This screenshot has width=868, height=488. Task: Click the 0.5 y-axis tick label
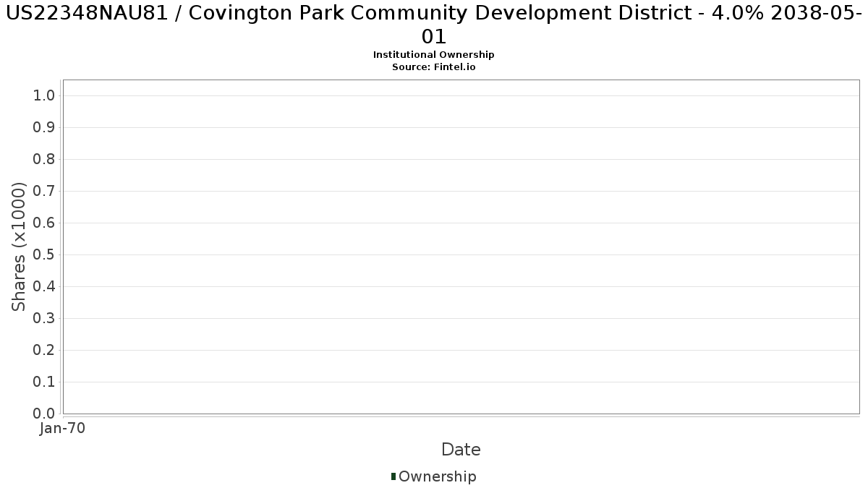[x=44, y=255]
